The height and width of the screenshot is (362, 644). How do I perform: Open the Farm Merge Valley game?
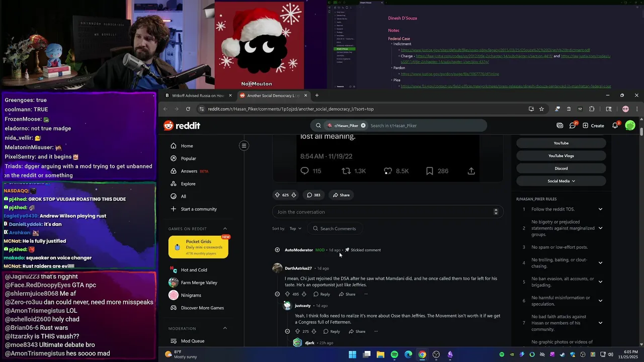tap(199, 283)
